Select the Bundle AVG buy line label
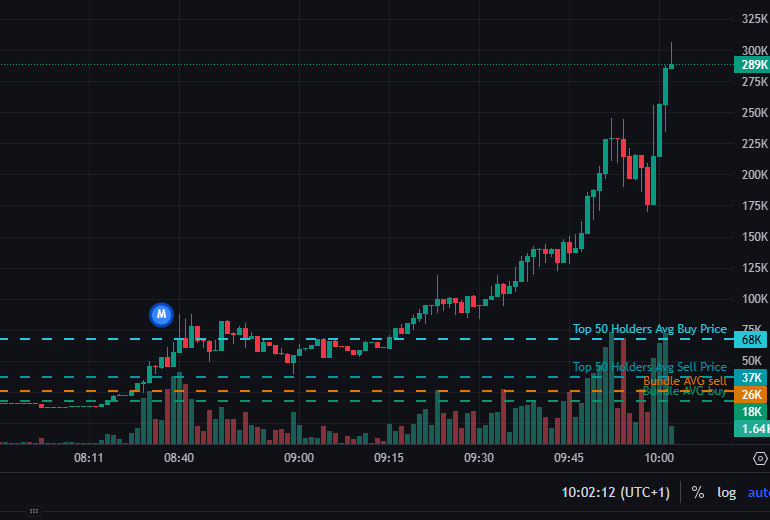The image size is (770, 520). click(x=685, y=391)
